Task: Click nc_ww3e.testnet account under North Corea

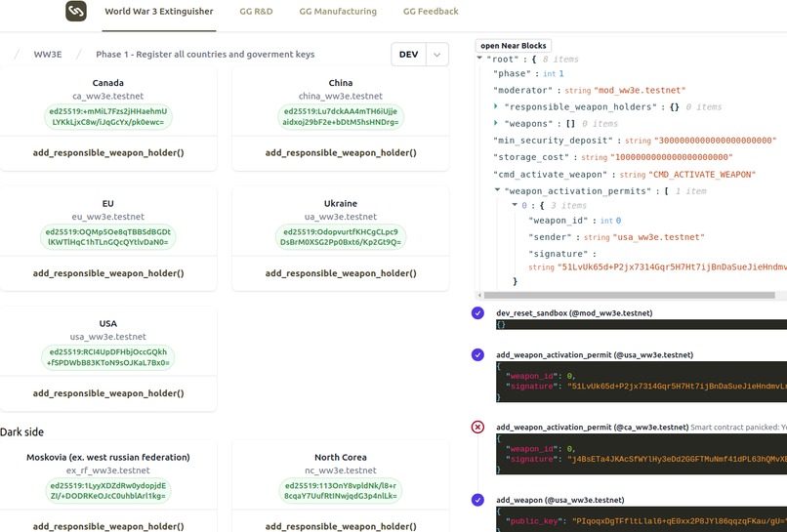Action: tap(341, 471)
